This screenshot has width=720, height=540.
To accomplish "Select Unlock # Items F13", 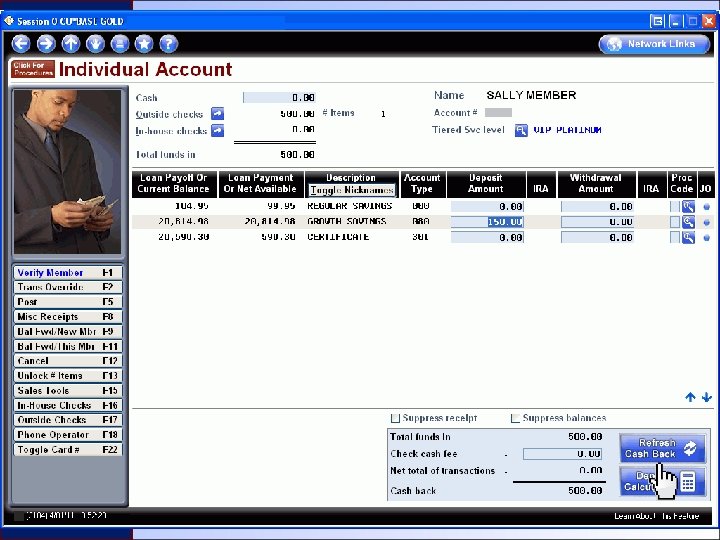I will pyautogui.click(x=68, y=376).
